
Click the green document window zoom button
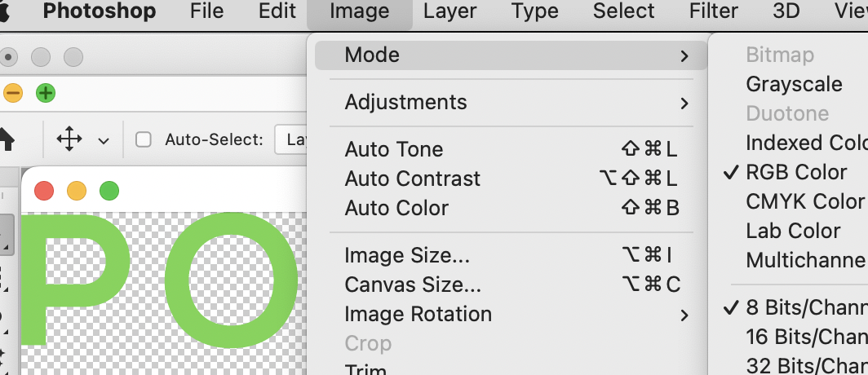click(x=109, y=191)
